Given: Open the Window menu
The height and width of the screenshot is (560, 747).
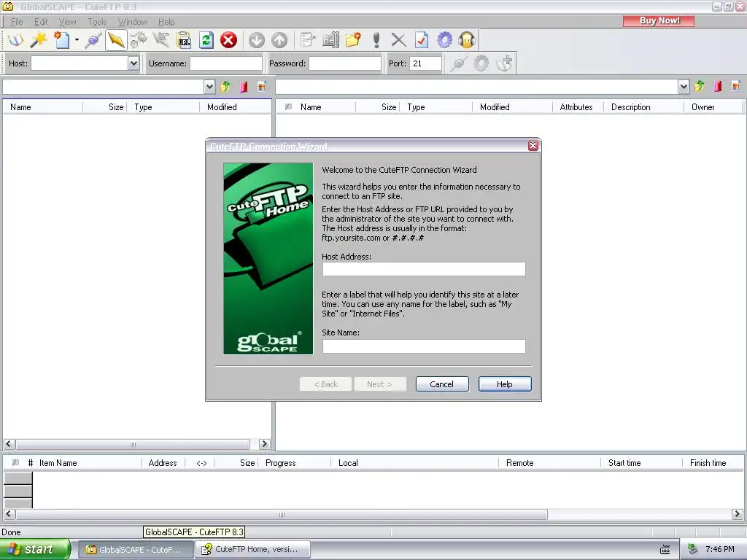Looking at the screenshot, I should (x=133, y=22).
